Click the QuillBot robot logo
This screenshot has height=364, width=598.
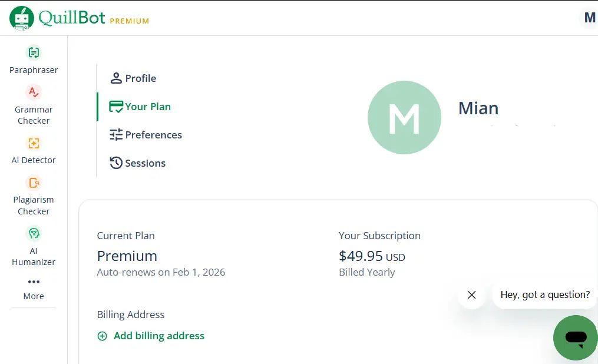point(22,18)
